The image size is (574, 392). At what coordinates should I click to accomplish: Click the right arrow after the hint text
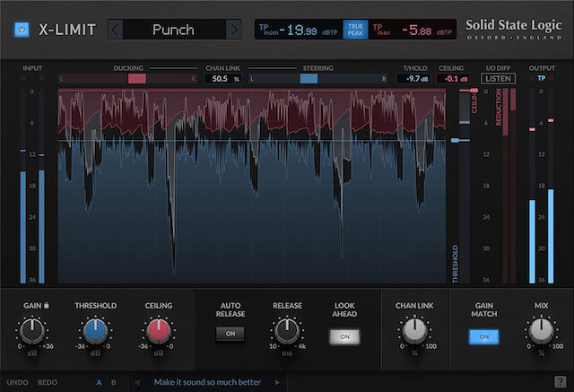coord(277,382)
